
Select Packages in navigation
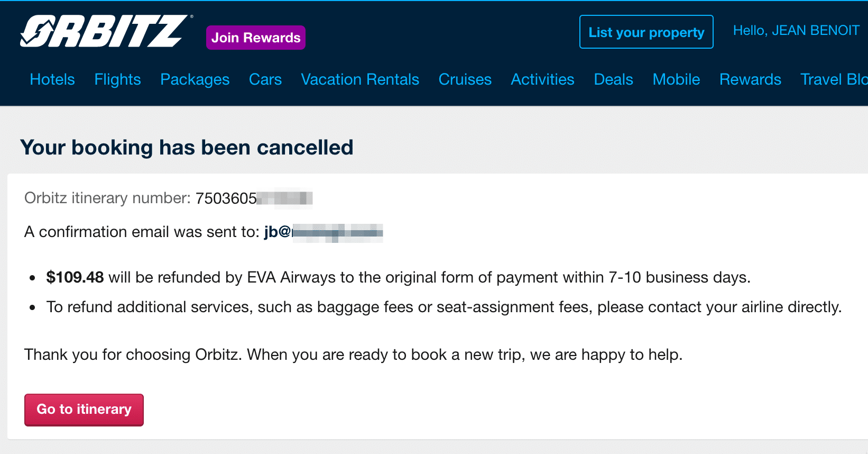(195, 79)
